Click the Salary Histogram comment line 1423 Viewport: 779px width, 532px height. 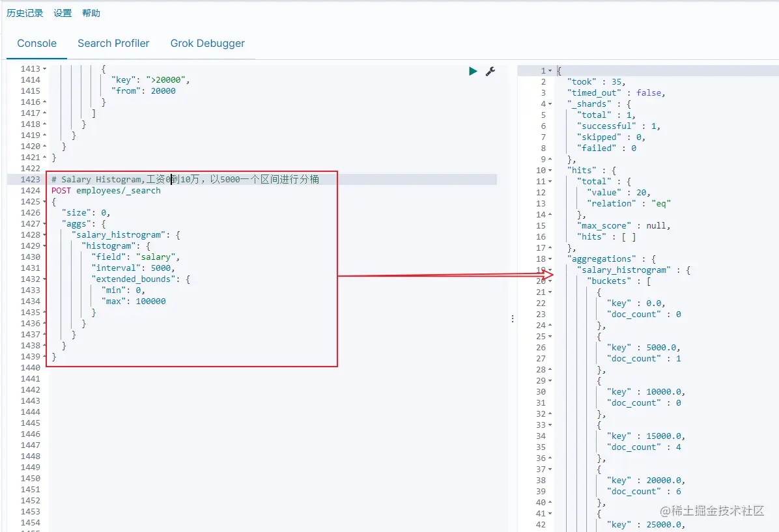(x=186, y=179)
